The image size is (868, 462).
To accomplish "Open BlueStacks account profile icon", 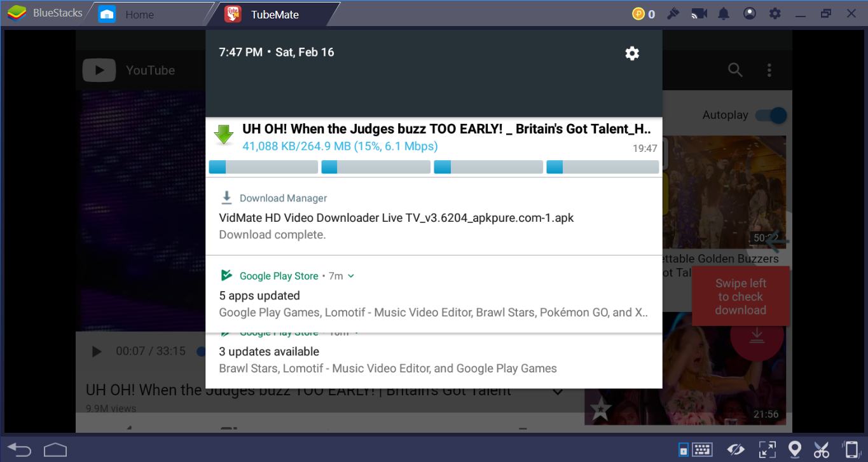I will 749,13.
